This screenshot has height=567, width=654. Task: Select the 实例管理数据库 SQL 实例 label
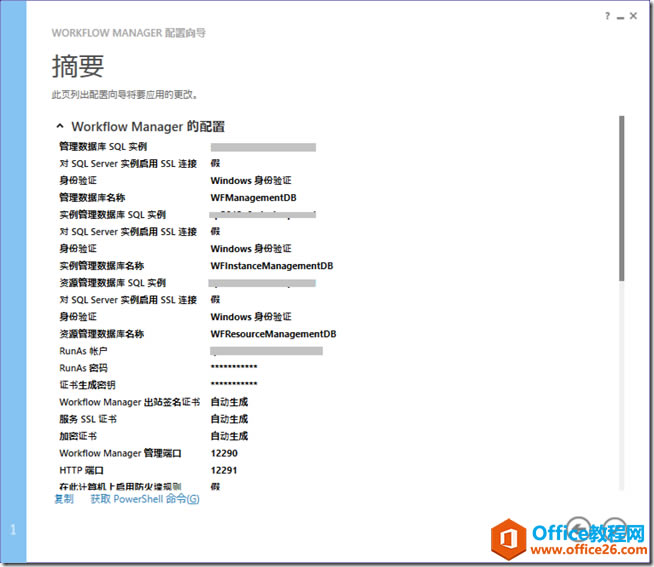(113, 214)
